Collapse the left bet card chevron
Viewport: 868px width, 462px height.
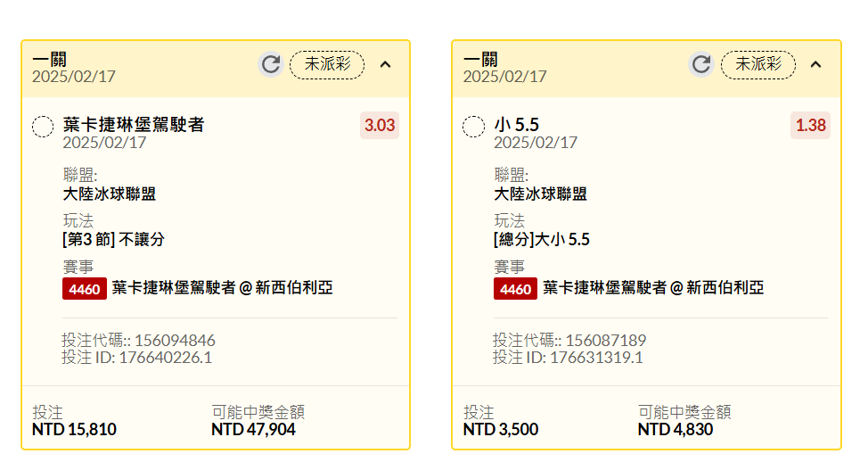pyautogui.click(x=385, y=64)
